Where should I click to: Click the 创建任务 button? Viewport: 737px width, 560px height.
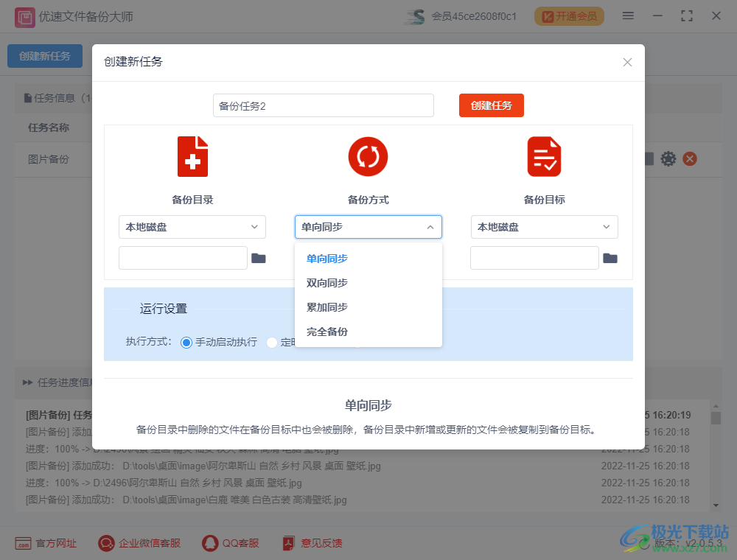pos(491,105)
